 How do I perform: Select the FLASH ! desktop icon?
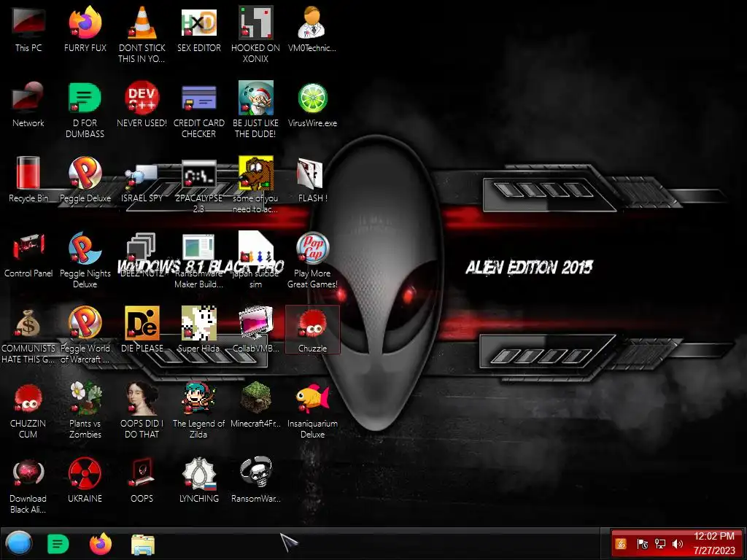[x=312, y=179]
